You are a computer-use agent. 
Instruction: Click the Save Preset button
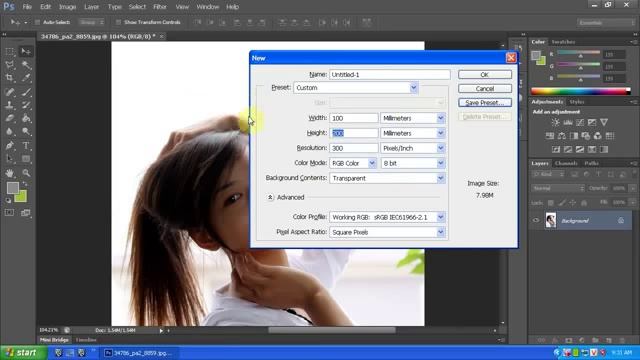(x=484, y=102)
